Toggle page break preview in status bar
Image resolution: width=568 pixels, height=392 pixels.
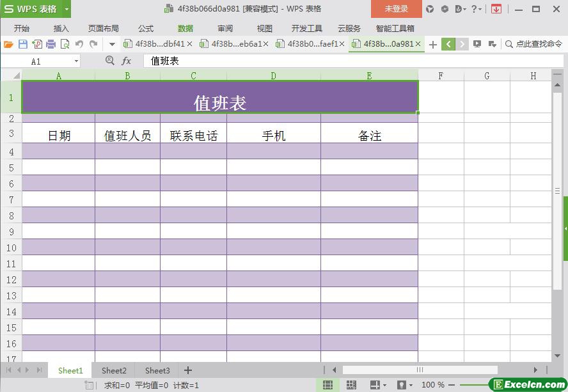pos(351,385)
